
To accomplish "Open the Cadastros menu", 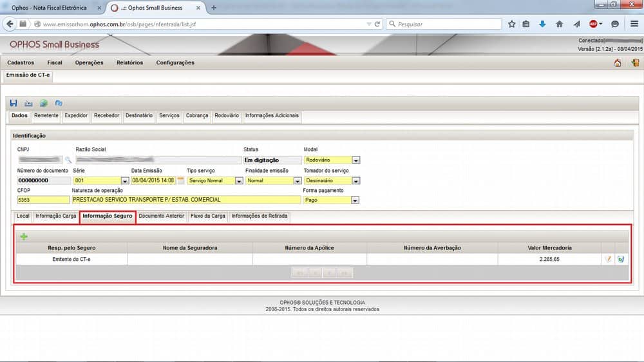I will click(x=21, y=62).
